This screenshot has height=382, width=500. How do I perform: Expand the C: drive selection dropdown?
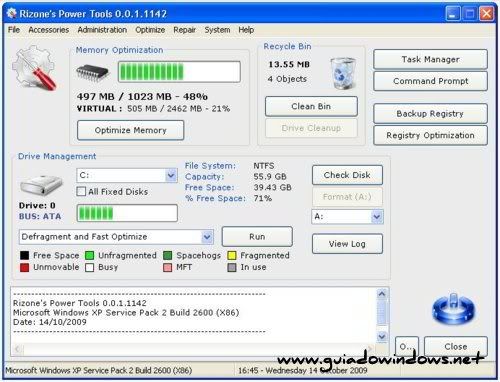[x=171, y=175]
